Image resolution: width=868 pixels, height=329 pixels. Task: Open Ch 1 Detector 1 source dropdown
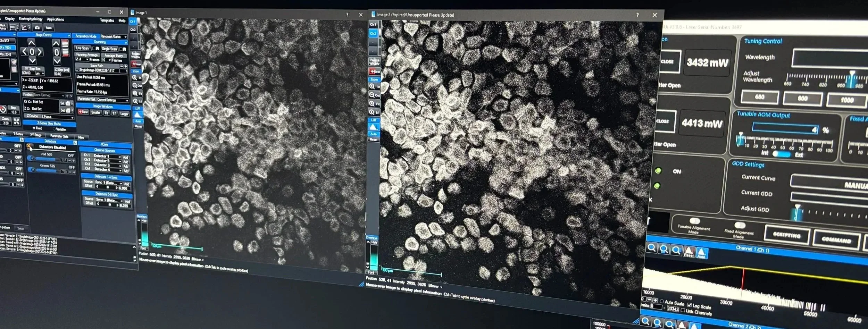(x=107, y=156)
